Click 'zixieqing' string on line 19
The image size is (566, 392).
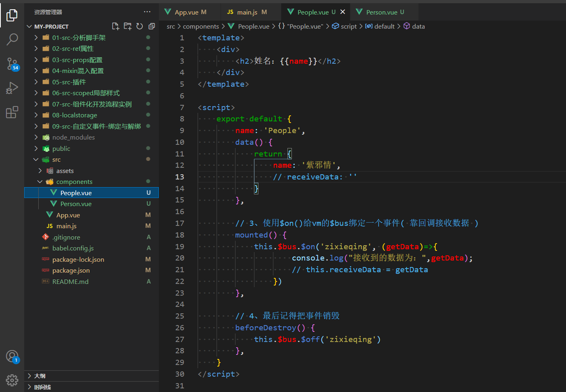click(x=346, y=246)
